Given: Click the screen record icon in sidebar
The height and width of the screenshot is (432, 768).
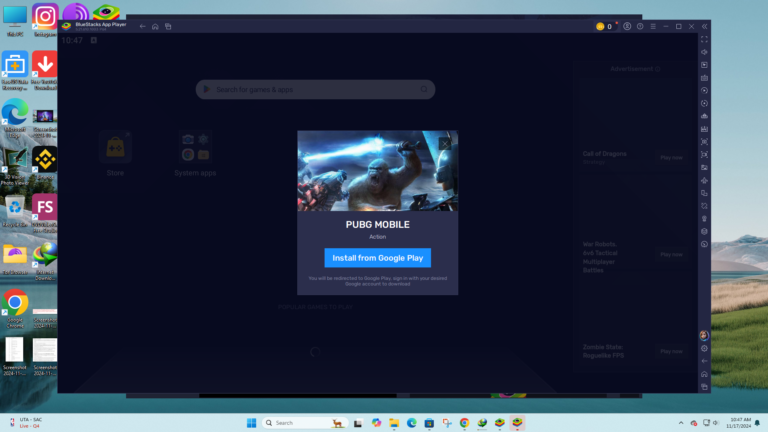Looking at the screenshot, I should (704, 154).
